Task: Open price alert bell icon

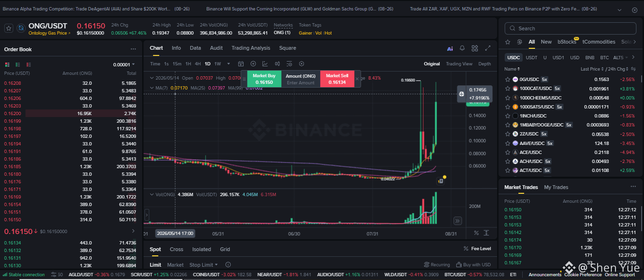Action: point(463,48)
